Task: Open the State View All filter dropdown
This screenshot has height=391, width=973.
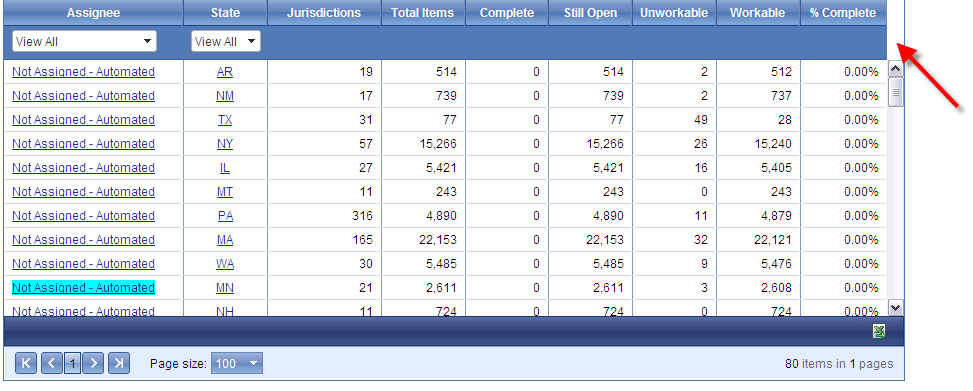Action: point(225,42)
